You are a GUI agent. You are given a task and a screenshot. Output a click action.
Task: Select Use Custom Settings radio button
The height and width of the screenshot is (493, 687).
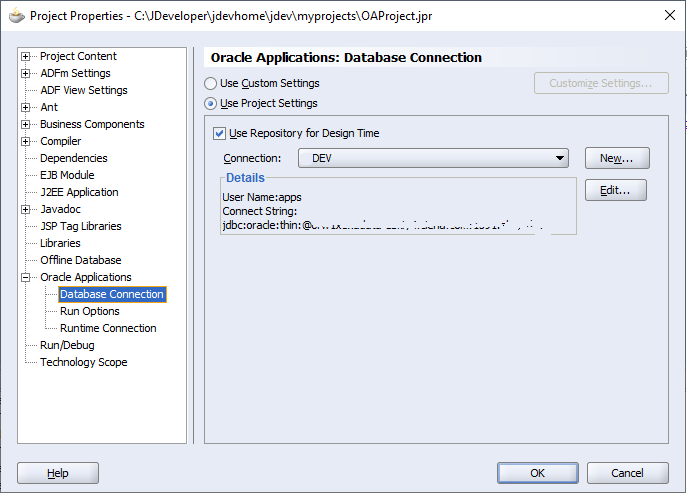tap(210, 83)
